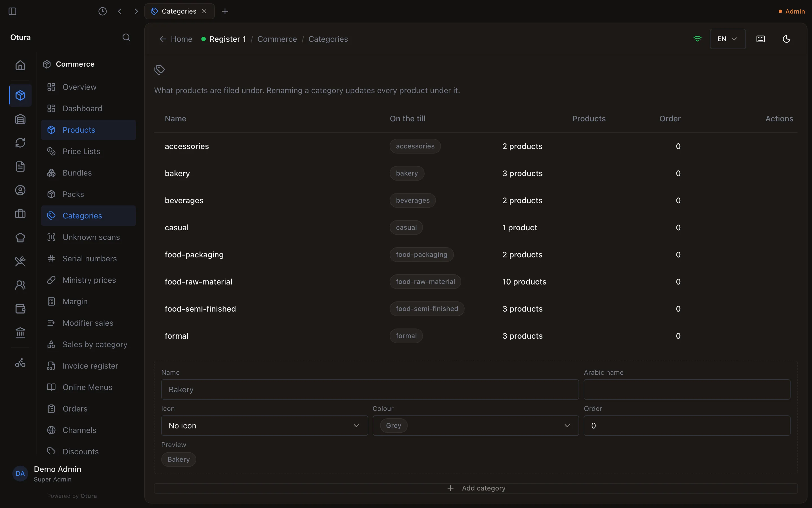The image size is (812, 508).
Task: Go back with the left chevron
Action: click(x=120, y=11)
